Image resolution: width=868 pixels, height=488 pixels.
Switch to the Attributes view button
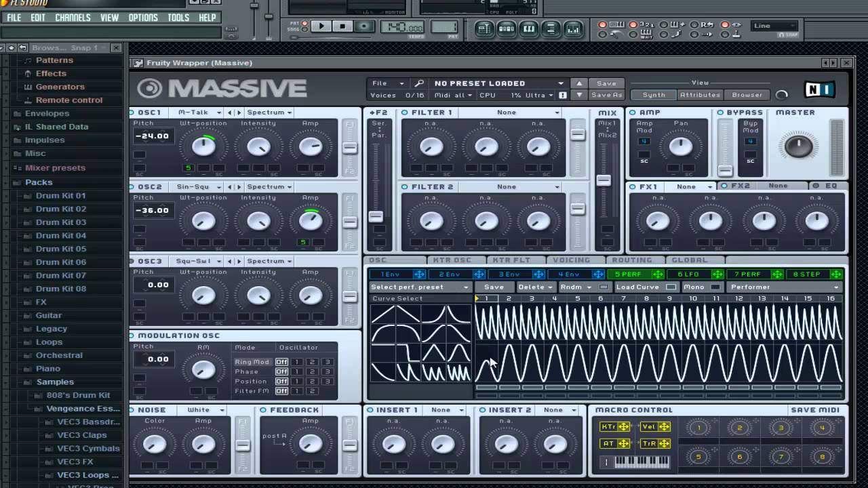click(x=700, y=95)
